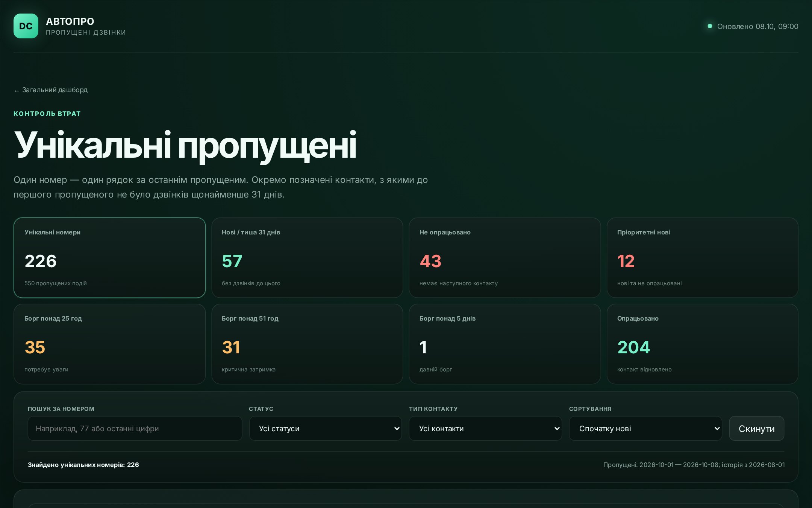Select the Борг понад 25 год card
This screenshot has height=508, width=812.
tap(109, 344)
